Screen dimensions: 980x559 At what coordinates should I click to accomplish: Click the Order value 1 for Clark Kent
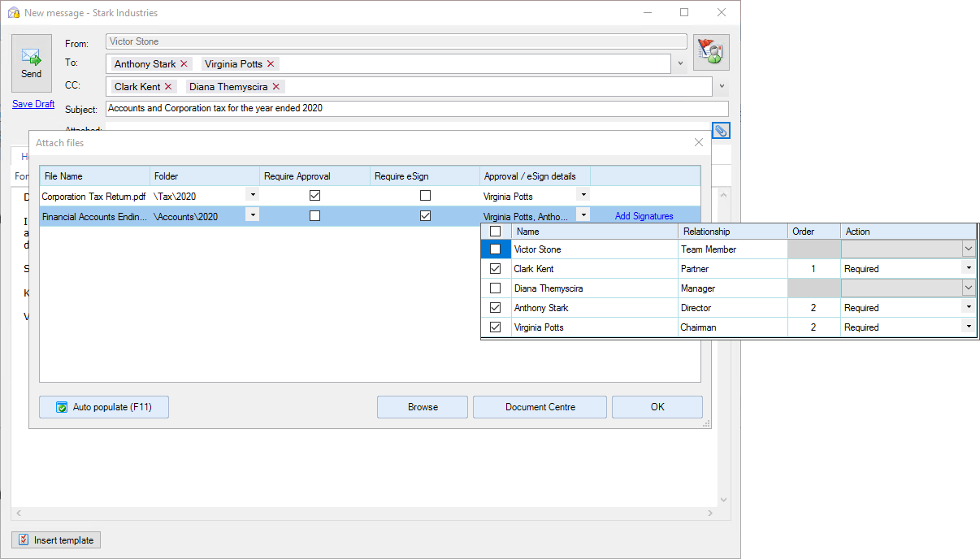pos(814,269)
